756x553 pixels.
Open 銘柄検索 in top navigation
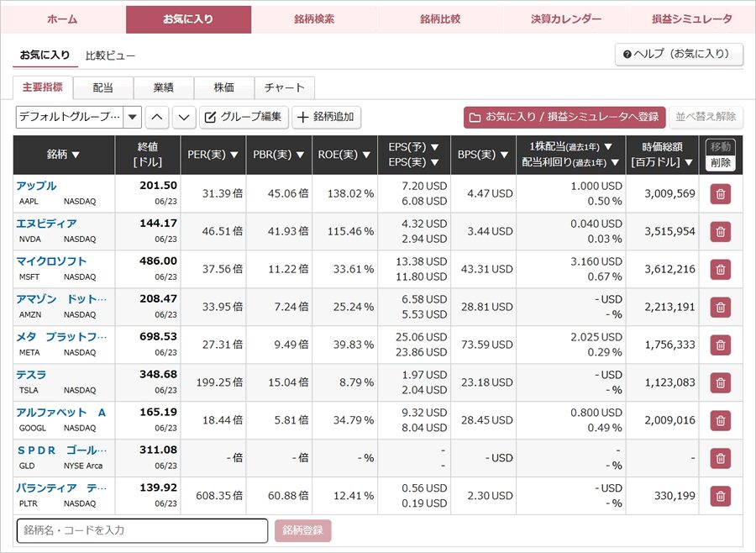coord(314,19)
